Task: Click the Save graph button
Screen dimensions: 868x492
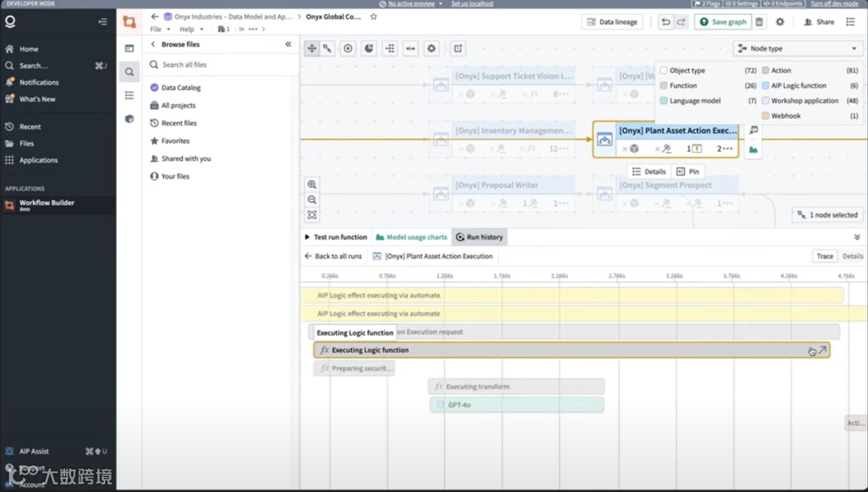Action: tap(723, 23)
